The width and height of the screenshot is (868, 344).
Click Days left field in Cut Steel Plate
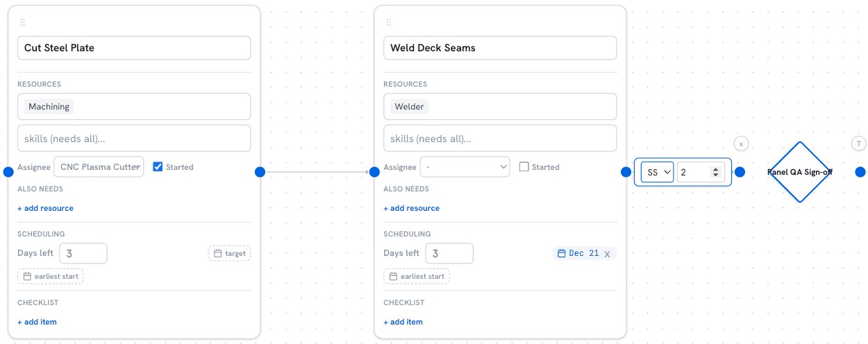(x=83, y=253)
